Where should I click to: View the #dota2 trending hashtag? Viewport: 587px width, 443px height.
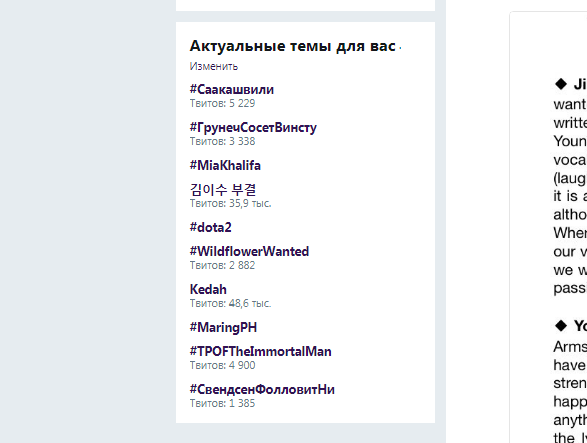pyautogui.click(x=210, y=227)
